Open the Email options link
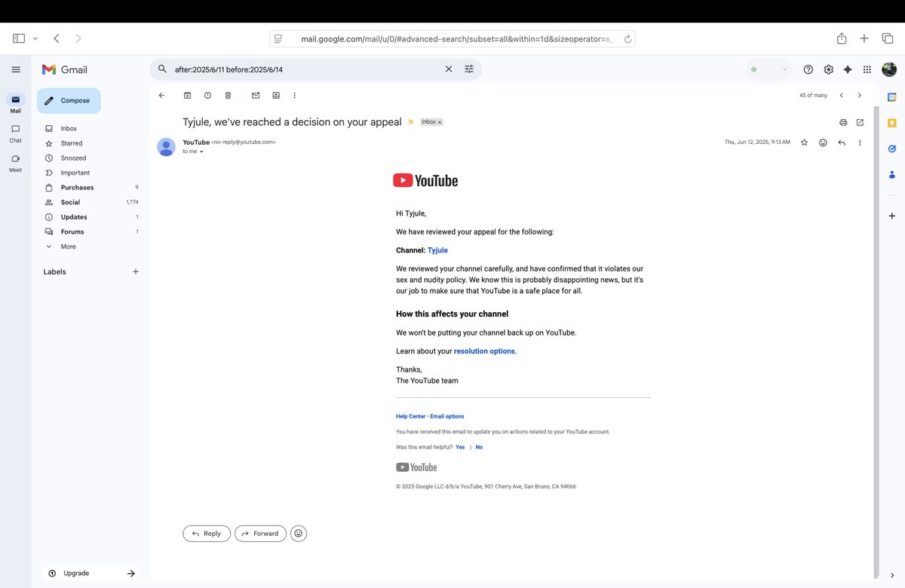This screenshot has width=905, height=588. point(447,416)
